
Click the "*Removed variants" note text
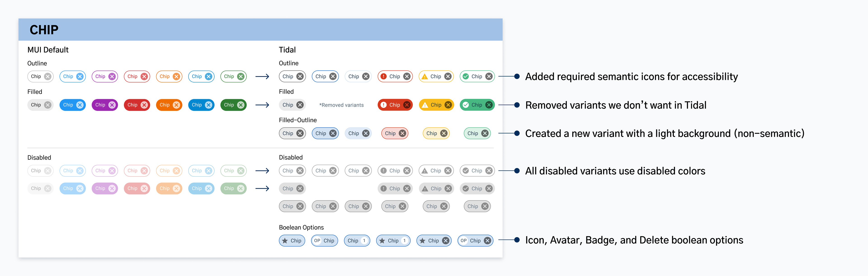point(341,105)
